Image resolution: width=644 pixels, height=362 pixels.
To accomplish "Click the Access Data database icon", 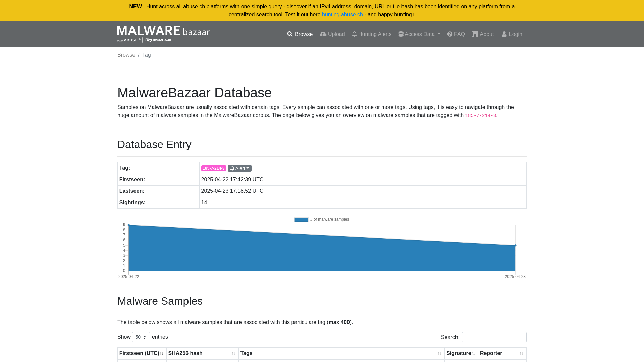I will [x=401, y=34].
